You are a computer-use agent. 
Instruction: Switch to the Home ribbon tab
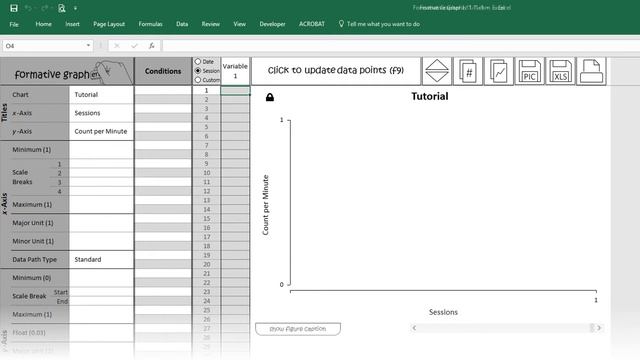(43, 24)
